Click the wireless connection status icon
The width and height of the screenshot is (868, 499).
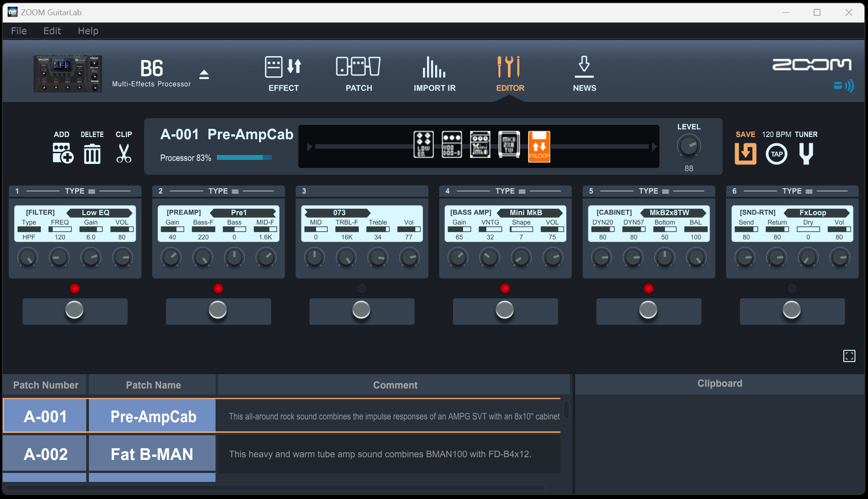pos(844,86)
